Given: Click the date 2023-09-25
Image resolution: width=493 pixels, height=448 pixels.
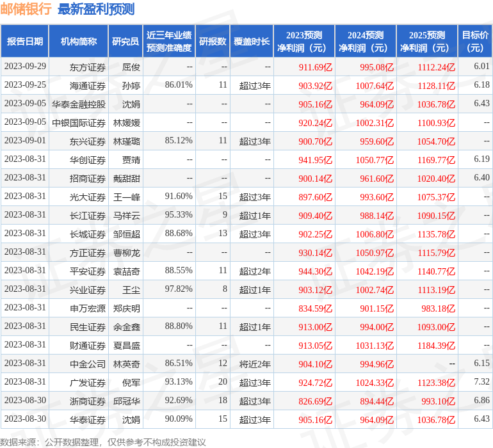Looking at the screenshot, I should 25,84.
